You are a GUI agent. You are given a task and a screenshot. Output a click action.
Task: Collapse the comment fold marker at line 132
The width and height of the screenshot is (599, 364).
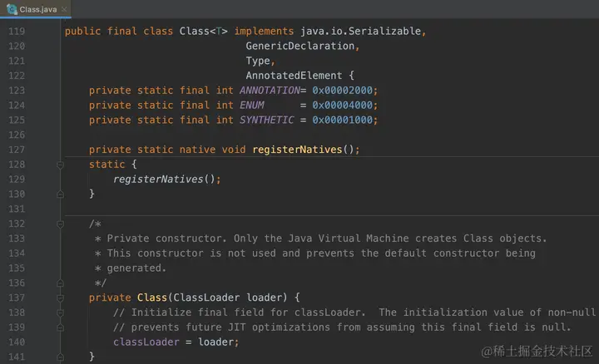[x=60, y=224]
